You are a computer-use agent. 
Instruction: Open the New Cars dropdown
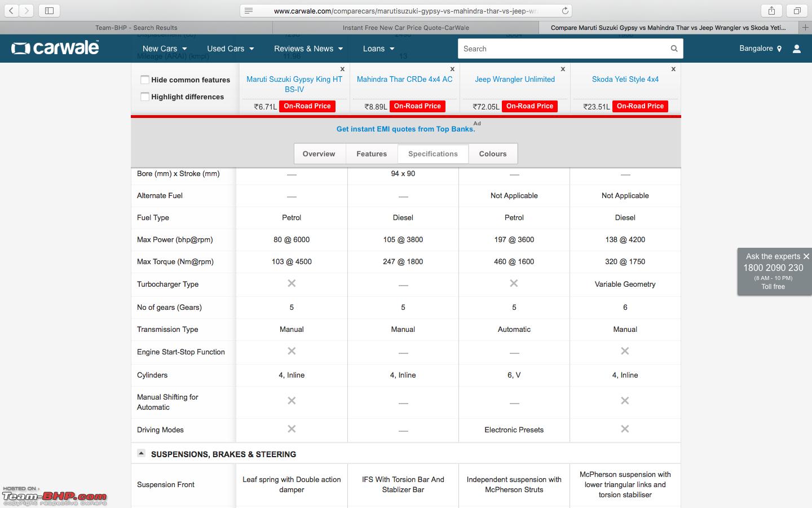tap(165, 49)
